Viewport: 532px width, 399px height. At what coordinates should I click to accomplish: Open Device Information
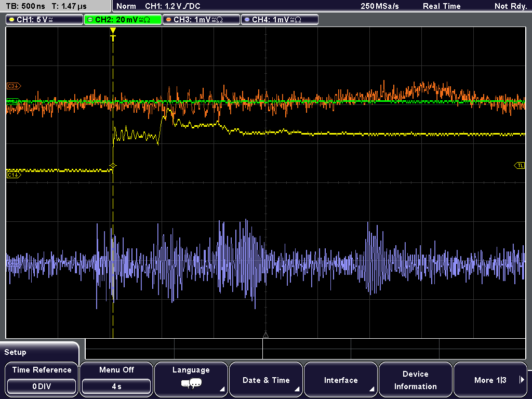[x=415, y=379]
